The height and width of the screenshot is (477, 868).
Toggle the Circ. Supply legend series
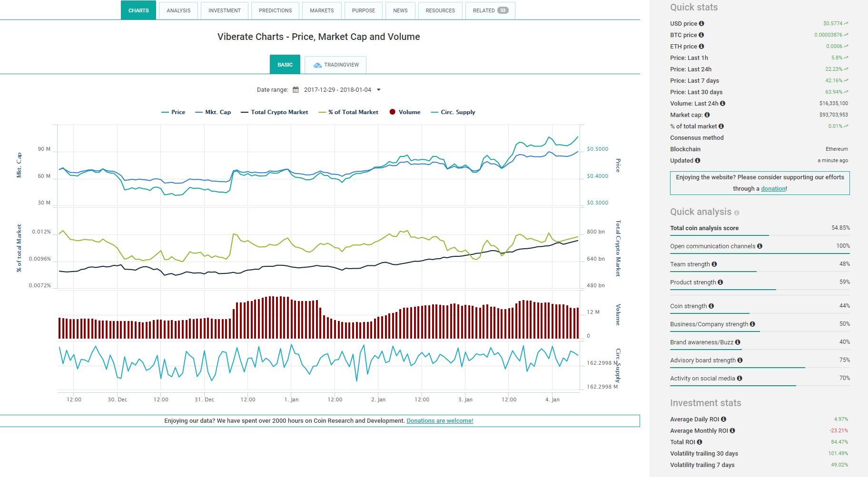453,112
